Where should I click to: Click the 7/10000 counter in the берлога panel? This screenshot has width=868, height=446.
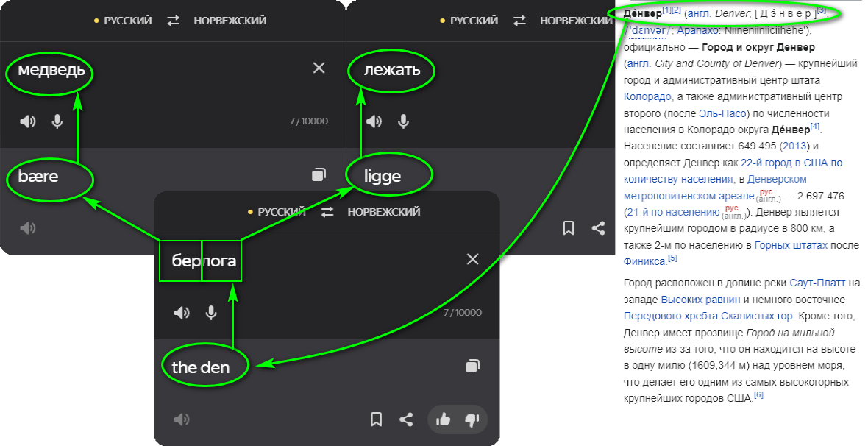pyautogui.click(x=463, y=313)
